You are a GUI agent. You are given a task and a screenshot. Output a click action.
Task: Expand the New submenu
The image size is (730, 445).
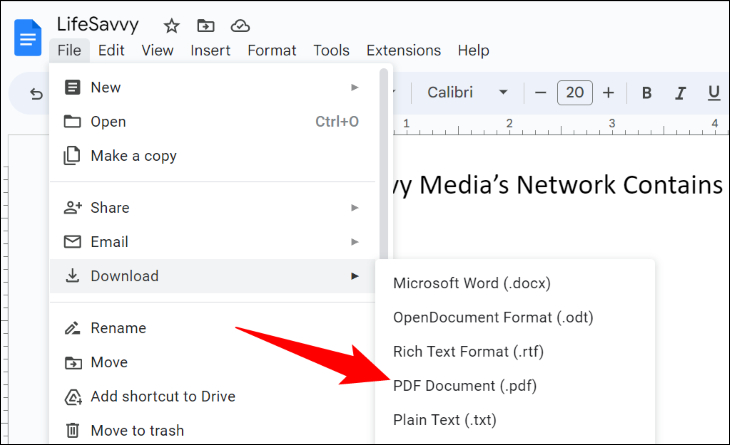(x=212, y=88)
